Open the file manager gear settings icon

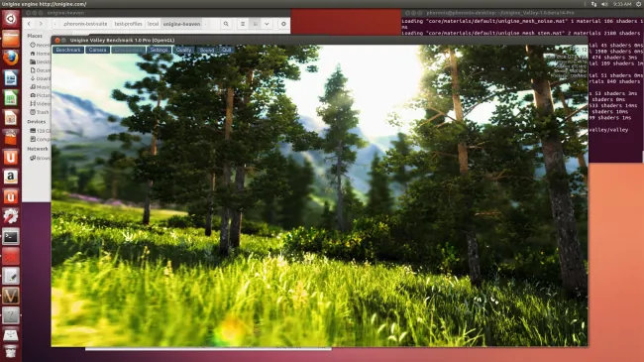click(x=283, y=24)
